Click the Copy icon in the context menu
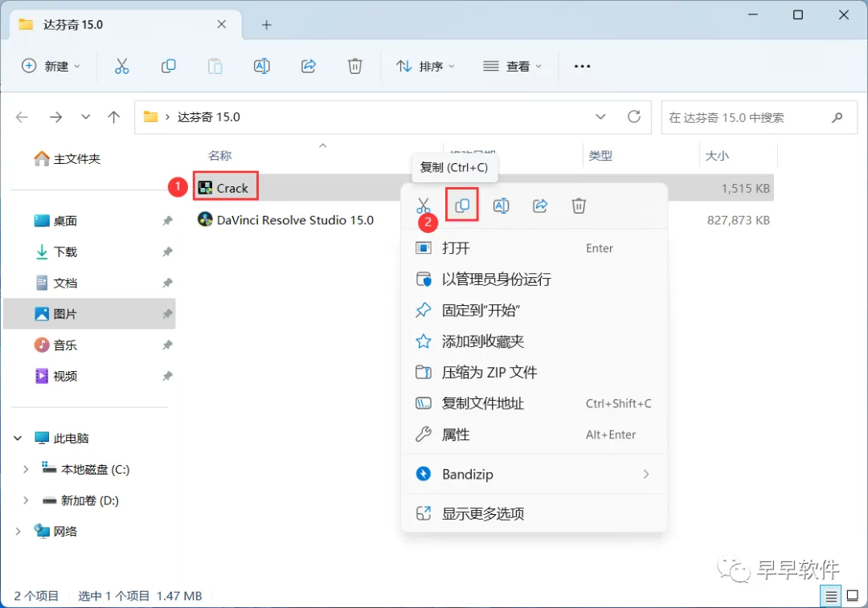This screenshot has height=608, width=868. point(461,206)
